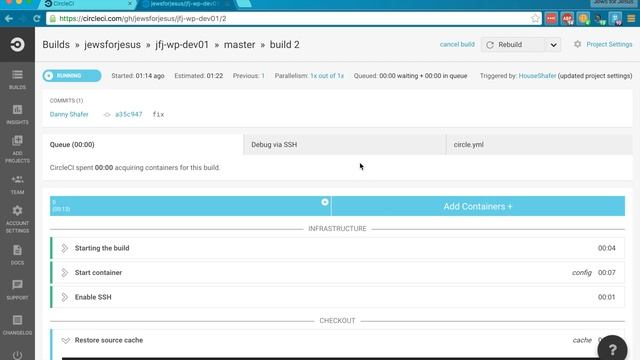
Task: Select container 0 progress bar
Action: (x=191, y=206)
